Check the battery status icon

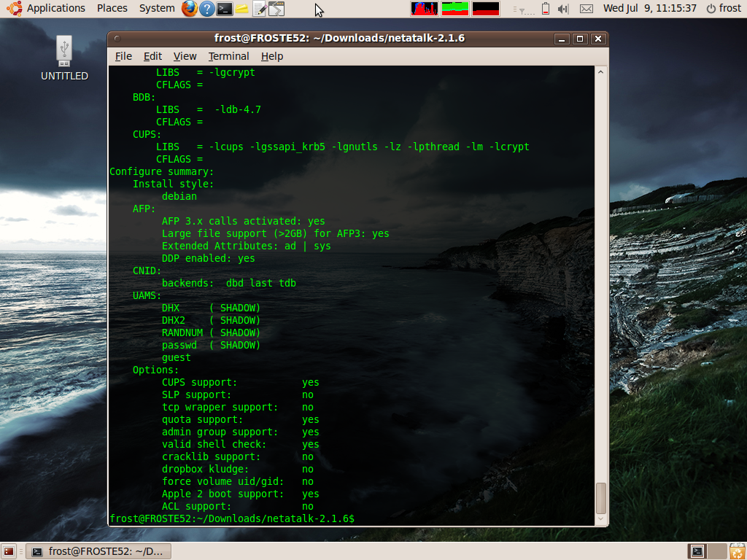pos(546,9)
